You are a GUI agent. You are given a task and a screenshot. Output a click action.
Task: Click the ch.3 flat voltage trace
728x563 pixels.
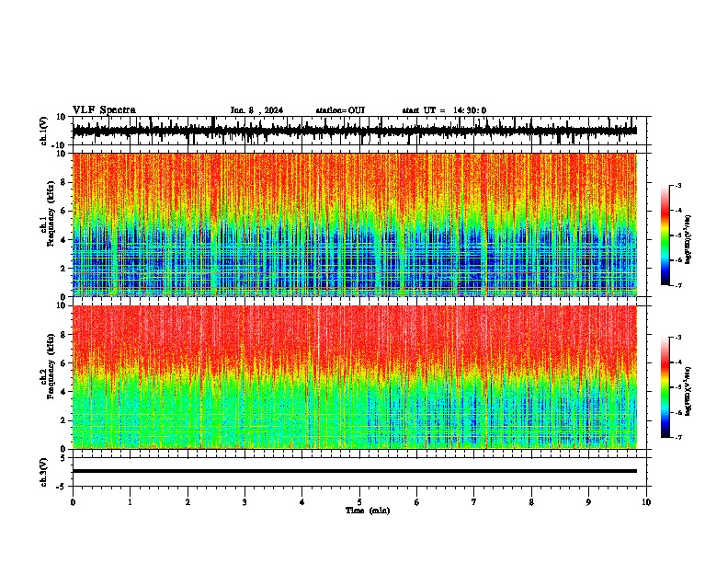point(354,471)
